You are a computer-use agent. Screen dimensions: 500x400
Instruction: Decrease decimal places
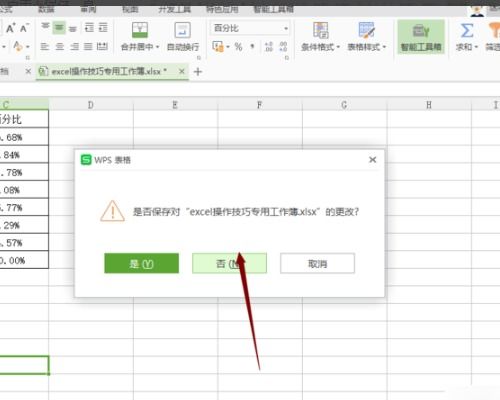(x=283, y=47)
